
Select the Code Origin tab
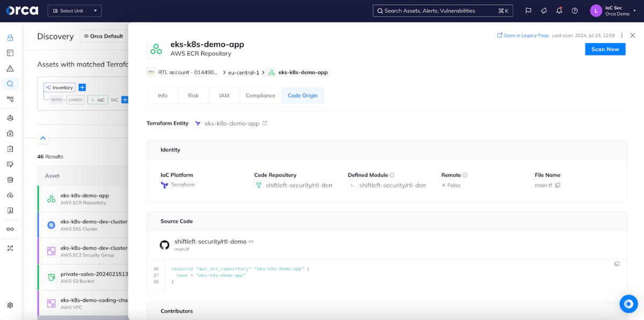coord(303,96)
